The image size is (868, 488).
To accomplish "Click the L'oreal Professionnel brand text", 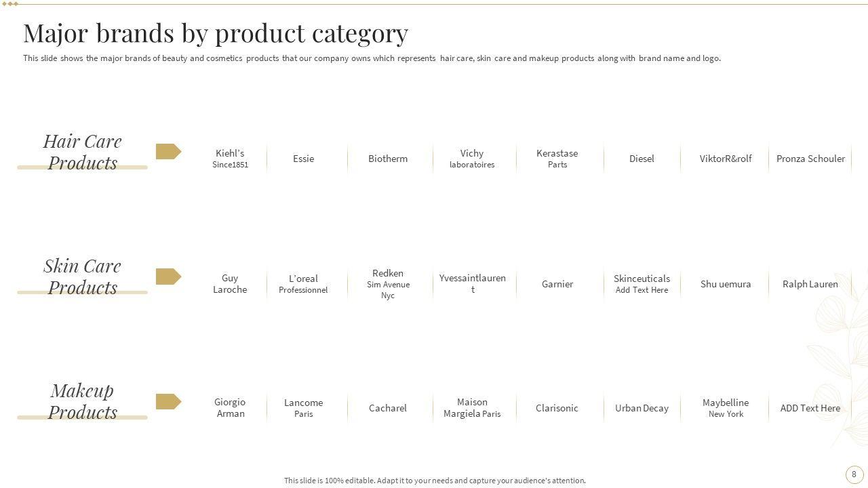I will click(x=303, y=284).
